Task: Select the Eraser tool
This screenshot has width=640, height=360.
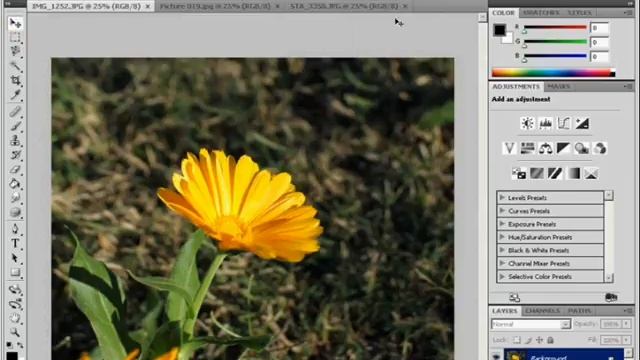Action: [15, 169]
